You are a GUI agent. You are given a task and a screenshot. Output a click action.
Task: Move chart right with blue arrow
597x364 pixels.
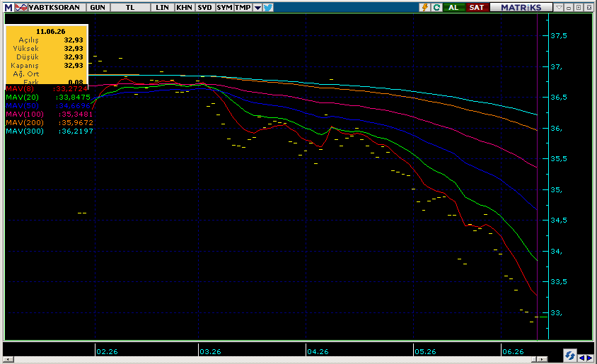589,358
